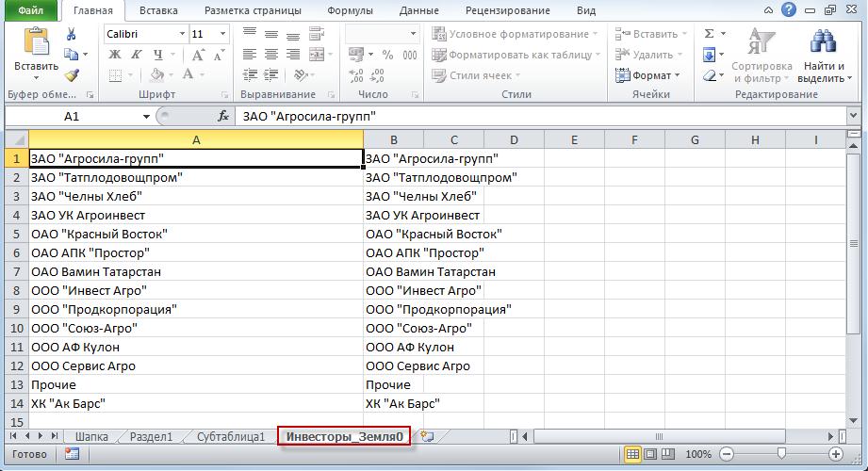Click the insert new worksheet icon
868x471 pixels.
427,436
